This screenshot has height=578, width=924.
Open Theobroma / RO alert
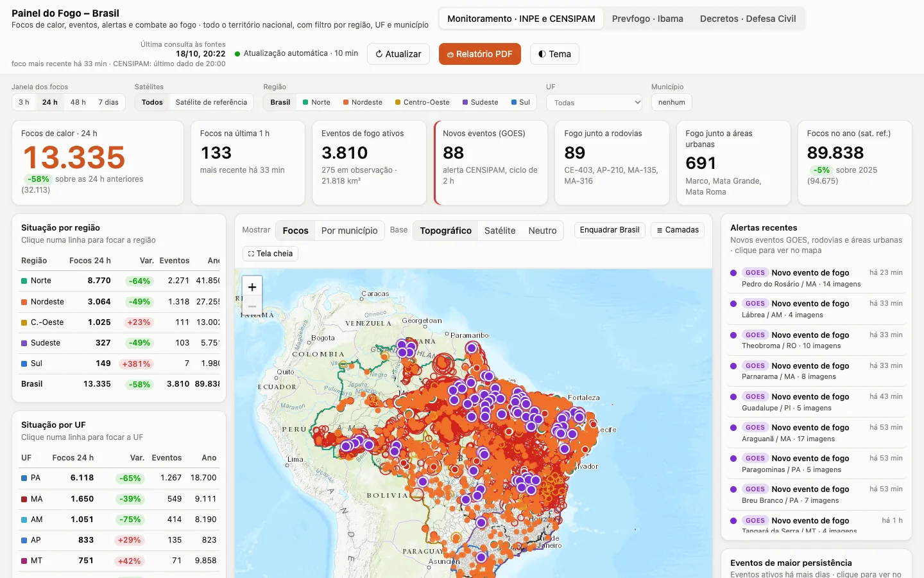click(816, 340)
